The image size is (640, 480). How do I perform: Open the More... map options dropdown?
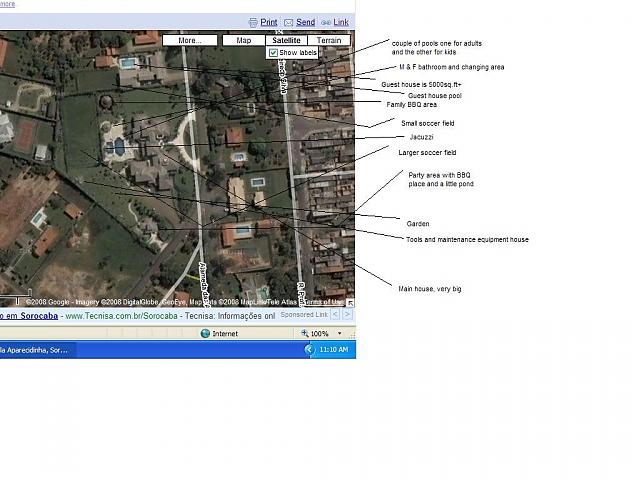pos(190,41)
